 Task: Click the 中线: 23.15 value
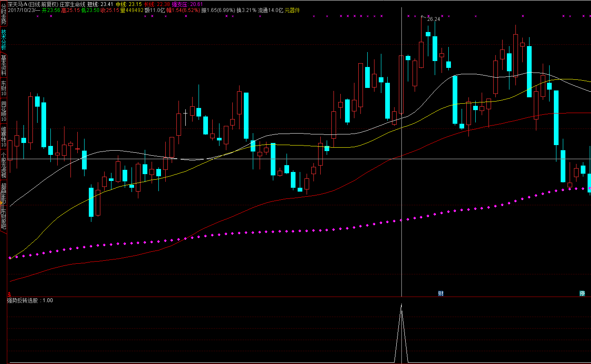(129, 4)
